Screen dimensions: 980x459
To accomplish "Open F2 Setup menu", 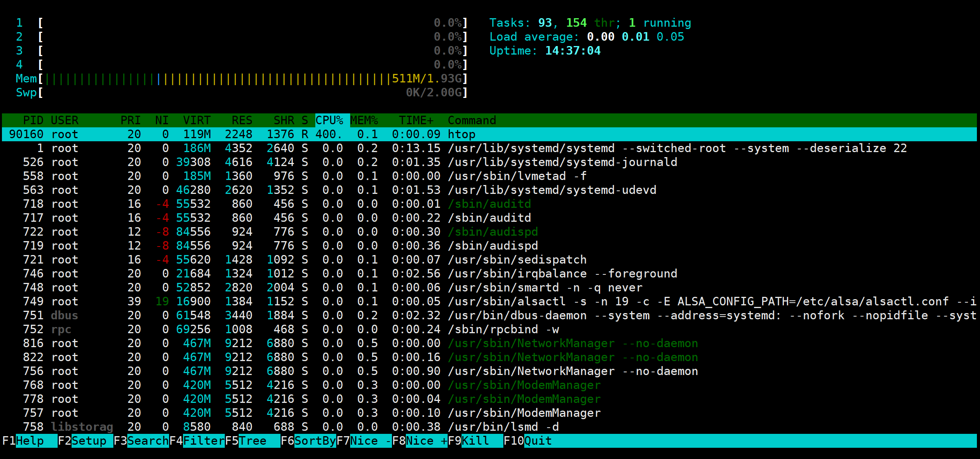I will (x=88, y=441).
